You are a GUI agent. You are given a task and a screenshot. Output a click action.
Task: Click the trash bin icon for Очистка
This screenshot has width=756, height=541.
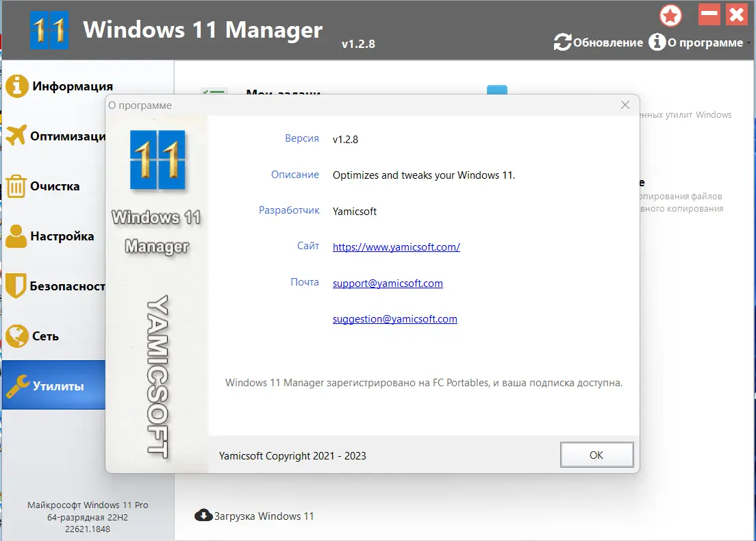click(x=15, y=186)
